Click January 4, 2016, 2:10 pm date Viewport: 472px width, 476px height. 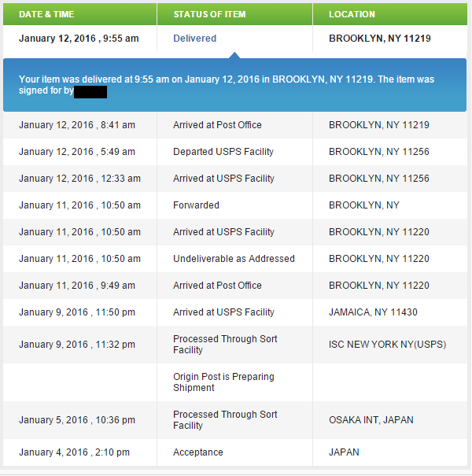point(74,452)
